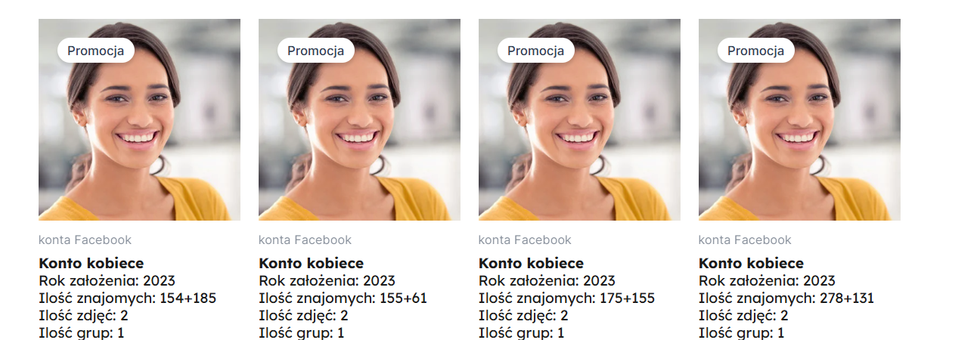Click the text Ilość znajomych: 154+185
The height and width of the screenshot is (340, 980).
127,298
